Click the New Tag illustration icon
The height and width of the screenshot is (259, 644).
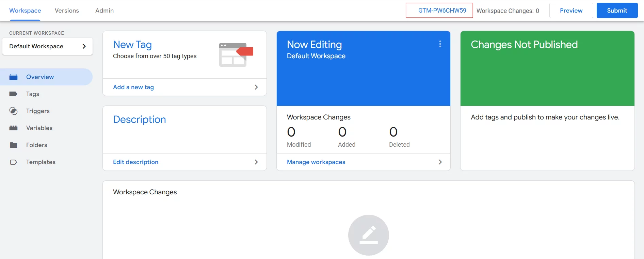pyautogui.click(x=236, y=54)
